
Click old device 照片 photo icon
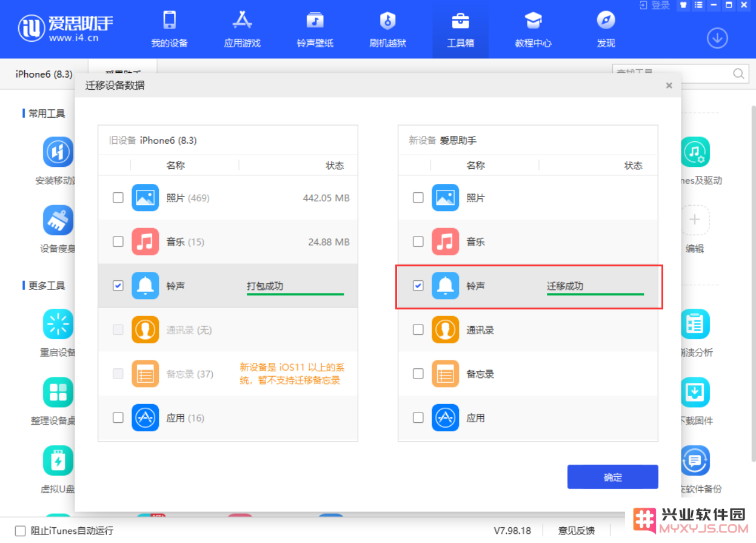146,198
